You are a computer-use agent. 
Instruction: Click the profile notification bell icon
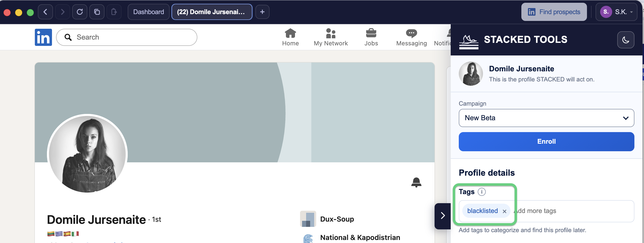click(x=416, y=183)
